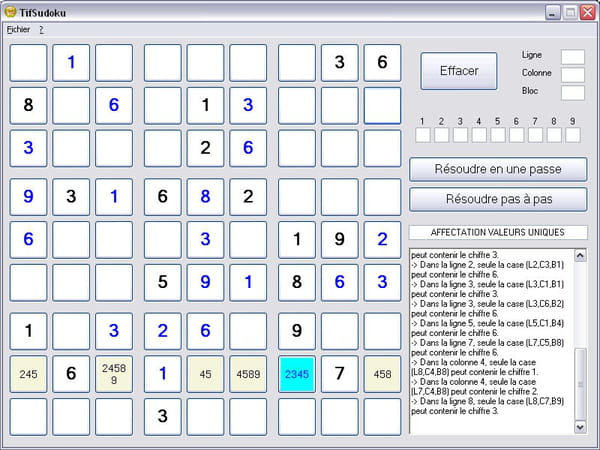This screenshot has height=450, width=600.
Task: Select the candidate cell showing 24589
Action: coord(114,374)
